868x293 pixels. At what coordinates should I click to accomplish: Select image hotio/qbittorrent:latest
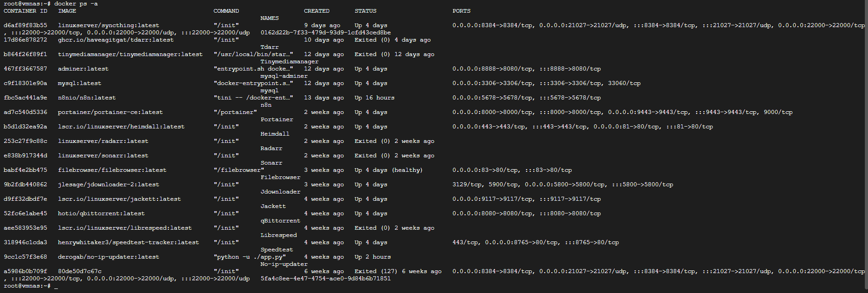tap(101, 213)
